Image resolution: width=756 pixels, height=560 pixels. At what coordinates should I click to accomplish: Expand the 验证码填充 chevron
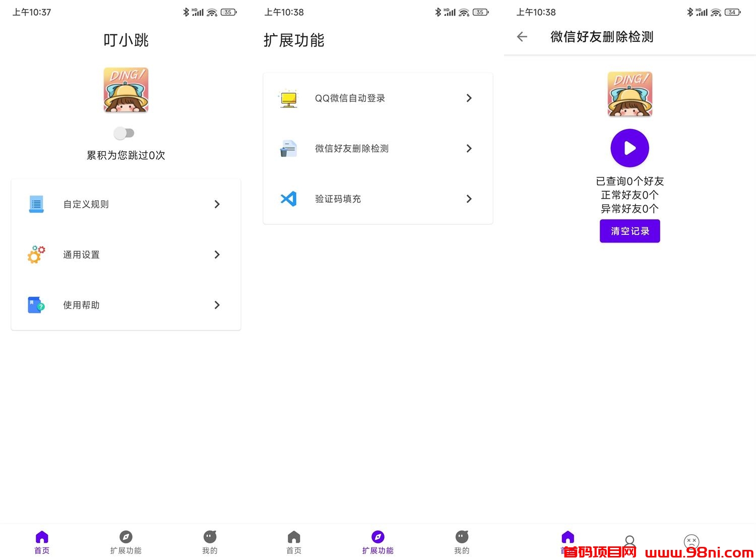469,199
